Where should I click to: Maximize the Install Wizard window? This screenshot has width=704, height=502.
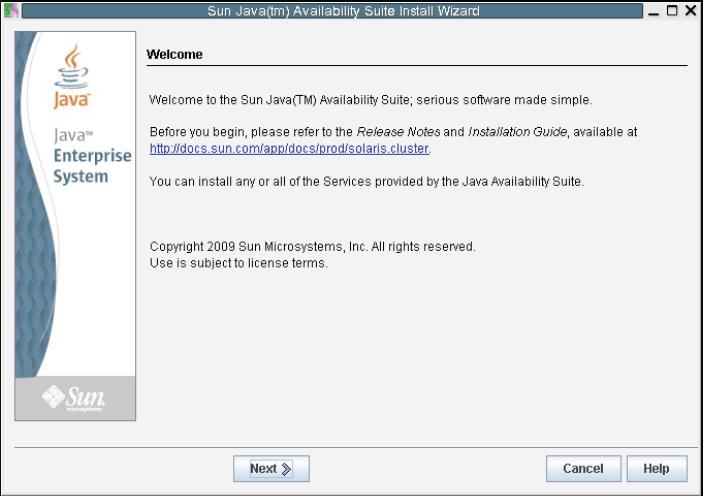[x=672, y=11]
